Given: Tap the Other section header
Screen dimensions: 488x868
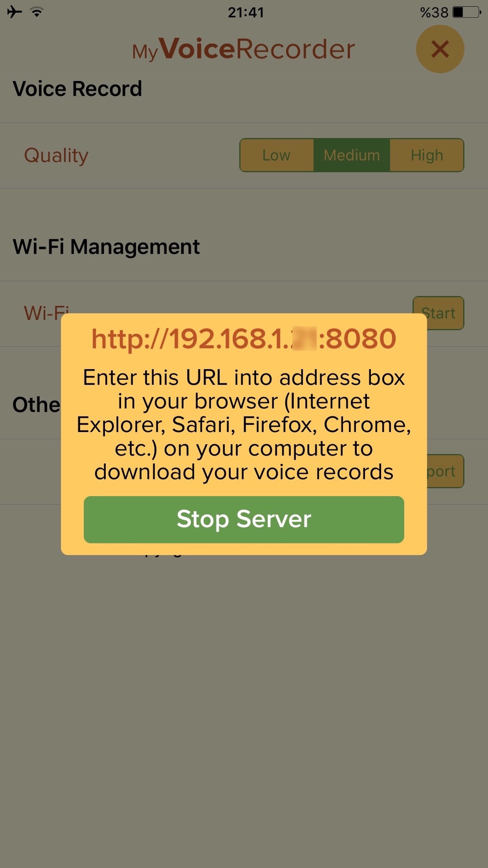Looking at the screenshot, I should tap(37, 405).
